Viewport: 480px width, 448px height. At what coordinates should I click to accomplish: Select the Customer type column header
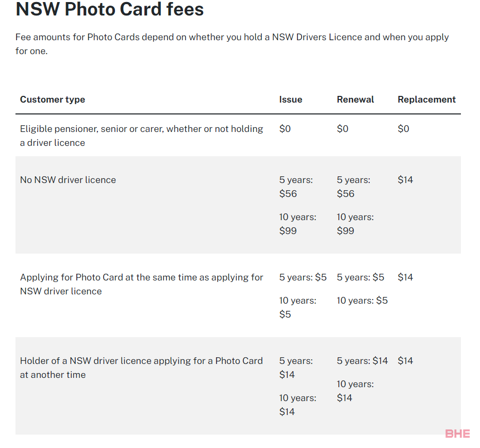[x=53, y=99]
